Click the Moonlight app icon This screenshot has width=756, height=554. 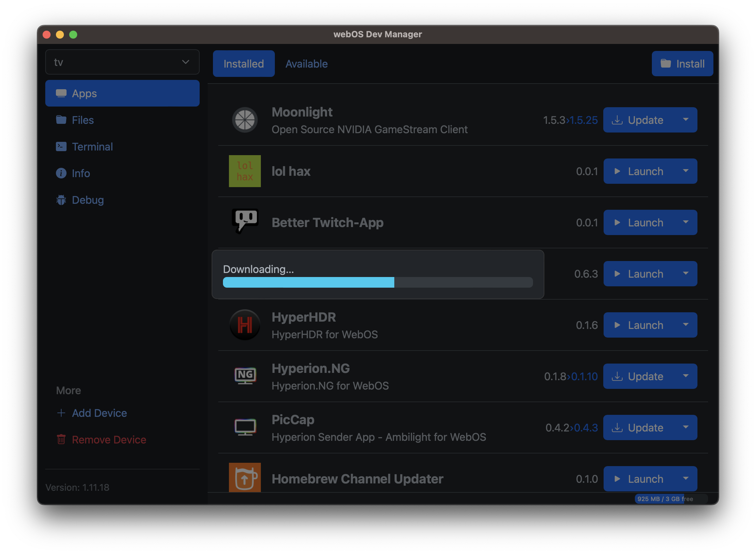coord(245,120)
